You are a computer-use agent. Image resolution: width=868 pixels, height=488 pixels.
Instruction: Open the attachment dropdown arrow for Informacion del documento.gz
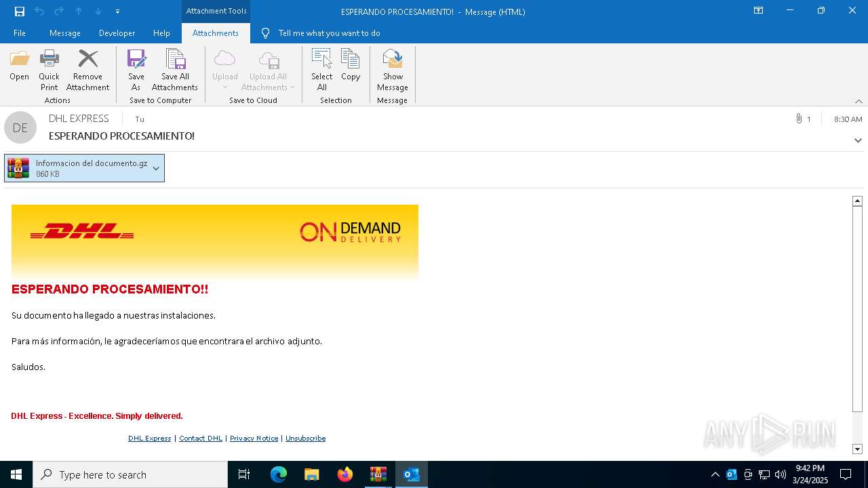(156, 168)
